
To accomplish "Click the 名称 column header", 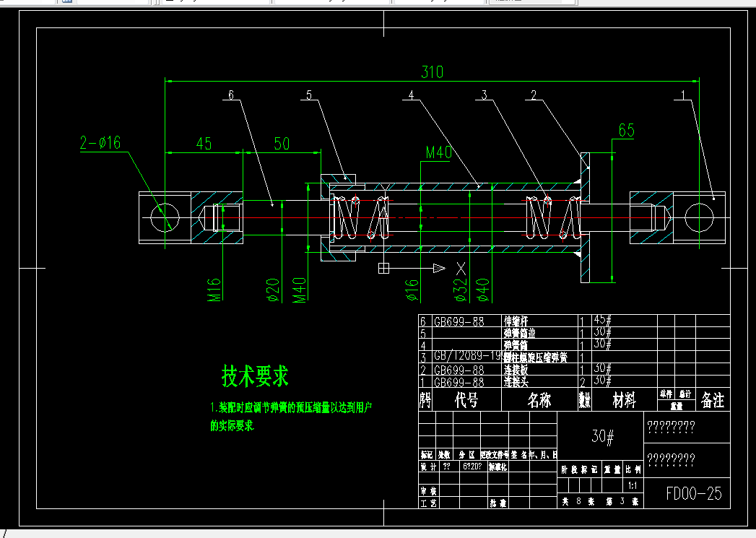I will (x=539, y=400).
